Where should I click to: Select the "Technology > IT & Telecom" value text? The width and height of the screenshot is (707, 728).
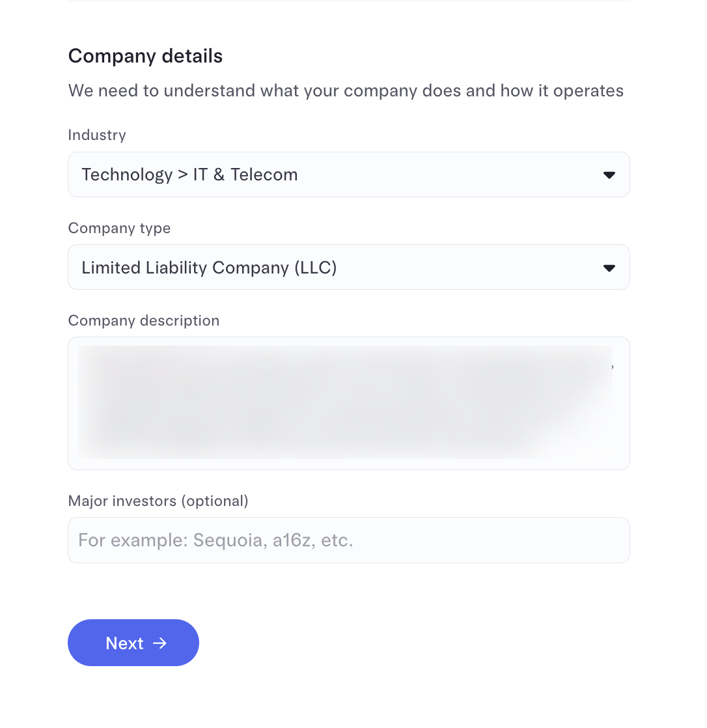[189, 175]
